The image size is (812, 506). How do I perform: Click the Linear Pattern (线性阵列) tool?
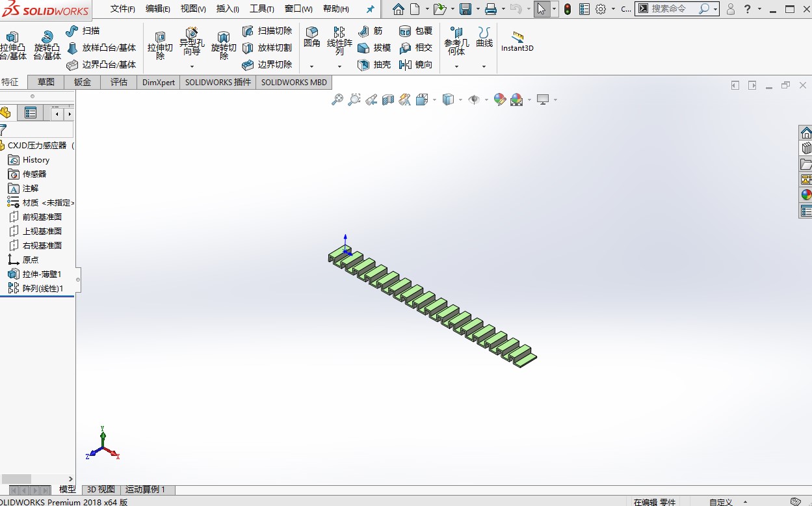coord(339,42)
